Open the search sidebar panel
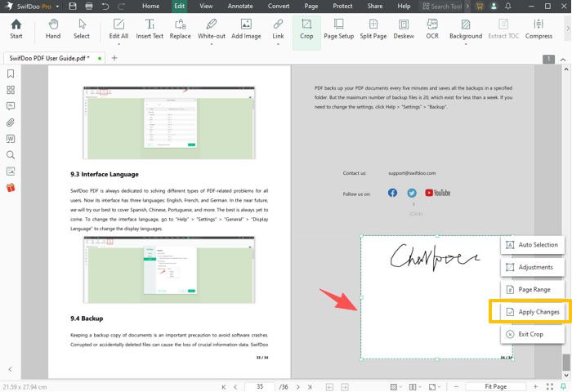The image size is (572, 392). pos(11,155)
